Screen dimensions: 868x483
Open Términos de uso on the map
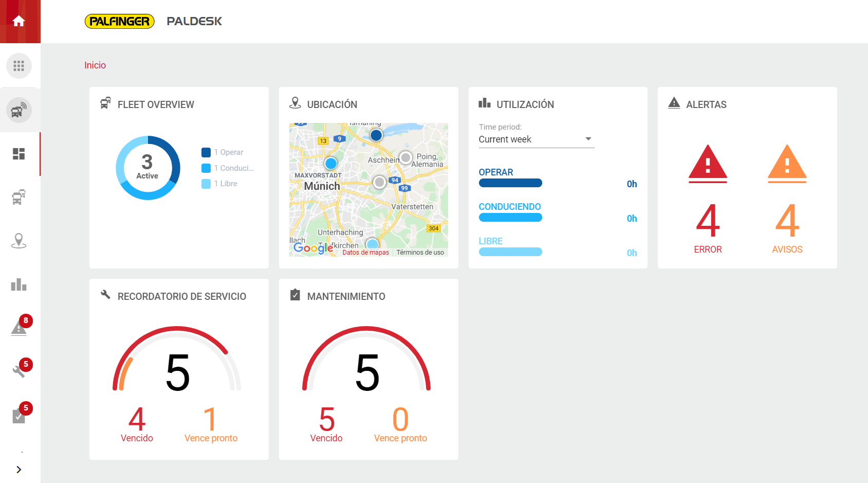pos(420,252)
